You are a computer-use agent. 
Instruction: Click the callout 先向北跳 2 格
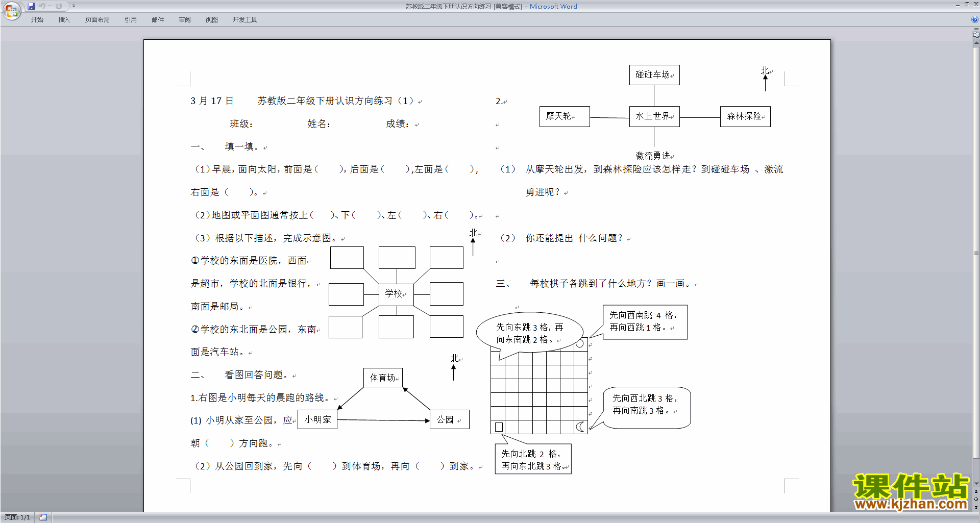[533, 459]
